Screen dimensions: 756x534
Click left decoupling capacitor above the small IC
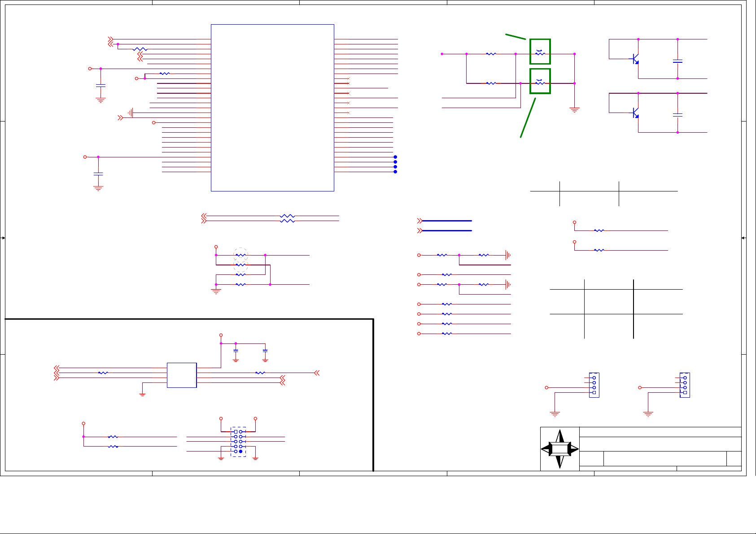tap(236, 350)
